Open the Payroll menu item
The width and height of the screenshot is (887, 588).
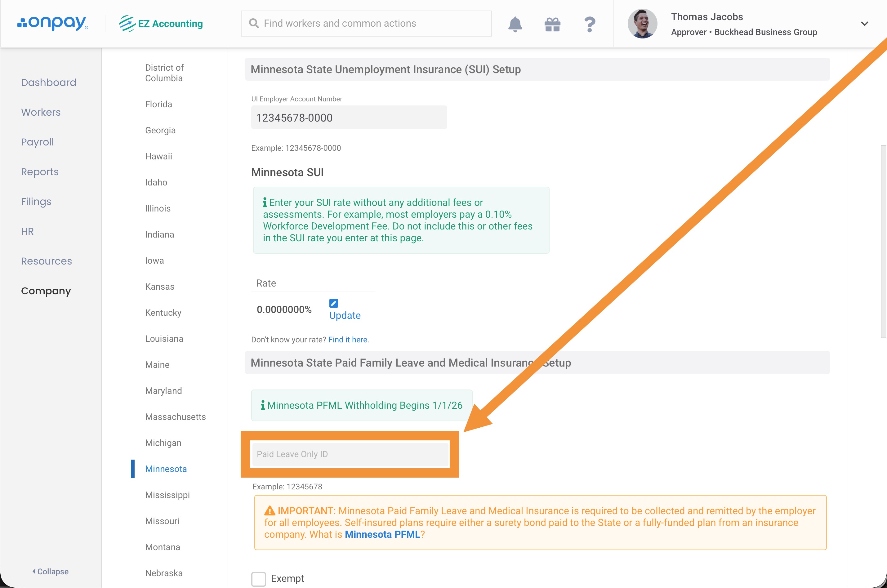[x=38, y=142]
